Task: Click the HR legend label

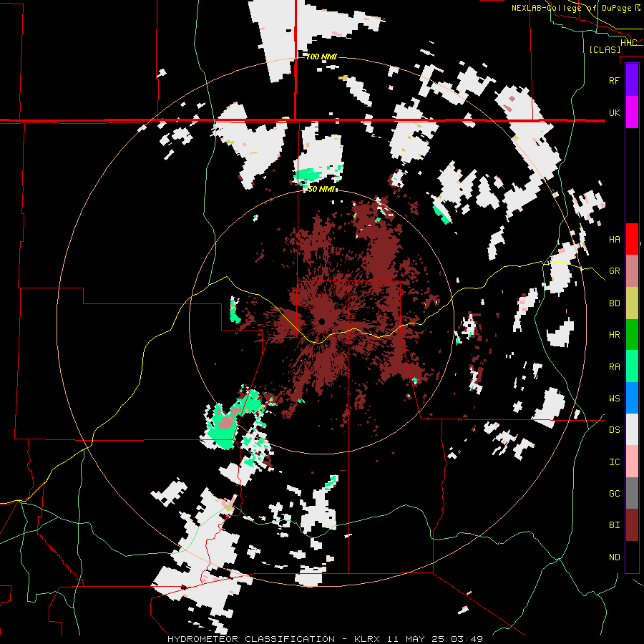Action: [614, 335]
